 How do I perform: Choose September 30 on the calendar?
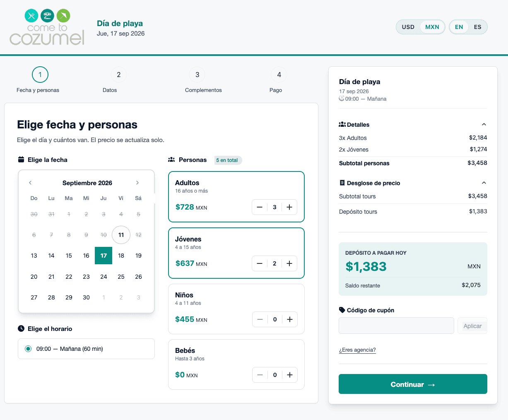[x=86, y=297]
